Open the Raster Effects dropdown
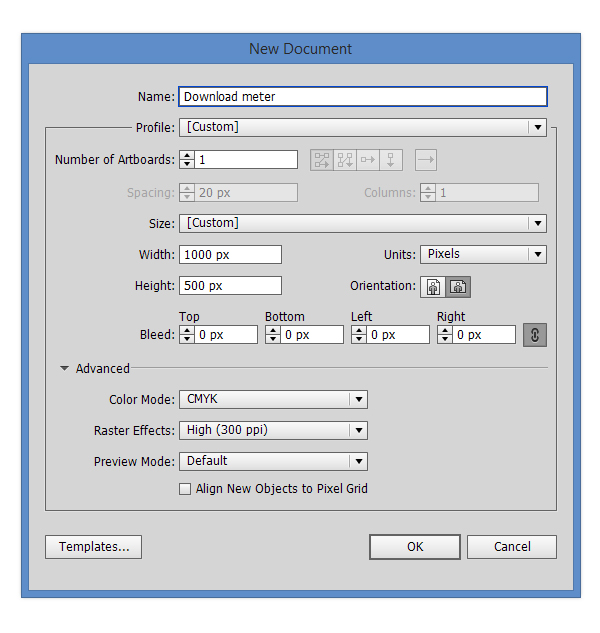Screen dimensions: 600x633 (x=273, y=431)
